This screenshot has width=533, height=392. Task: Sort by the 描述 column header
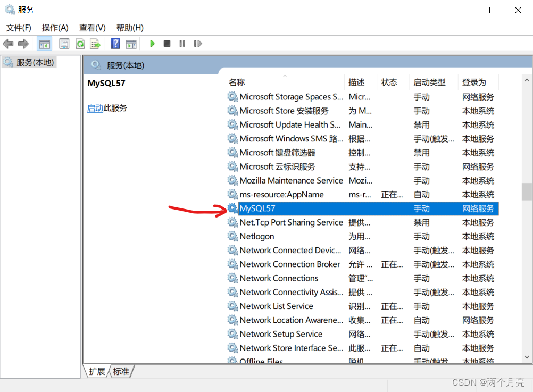[x=360, y=82]
